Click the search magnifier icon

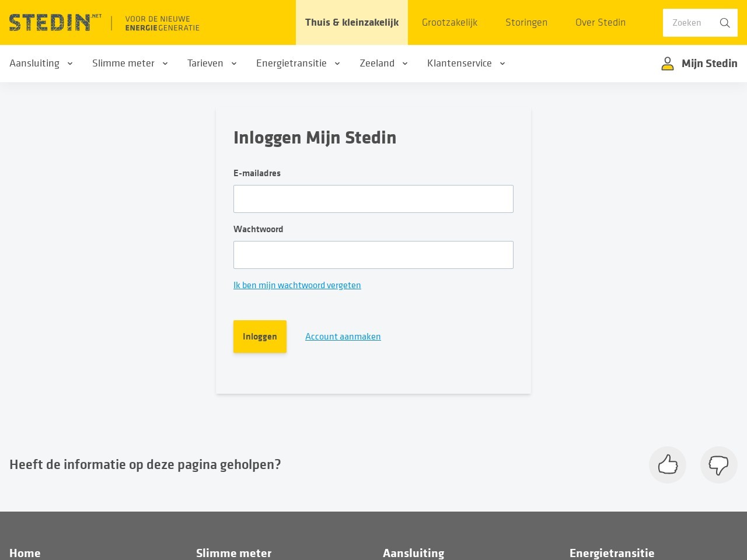(x=725, y=23)
